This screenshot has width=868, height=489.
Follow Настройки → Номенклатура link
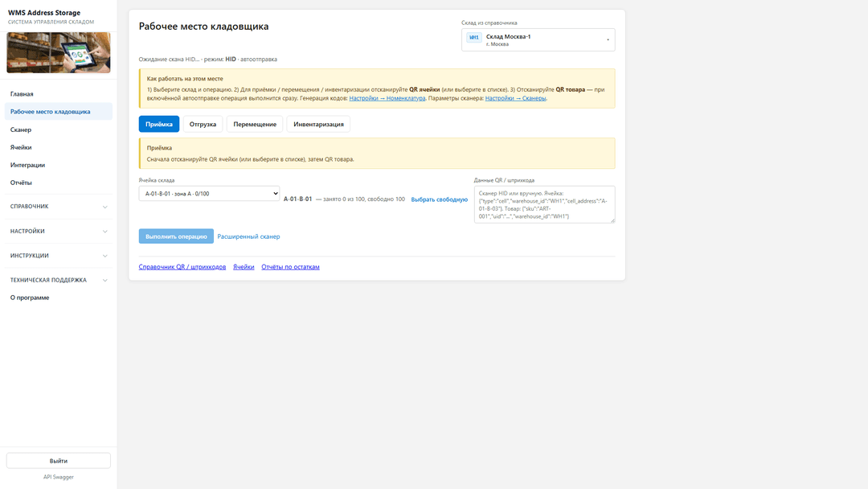pyautogui.click(x=387, y=98)
